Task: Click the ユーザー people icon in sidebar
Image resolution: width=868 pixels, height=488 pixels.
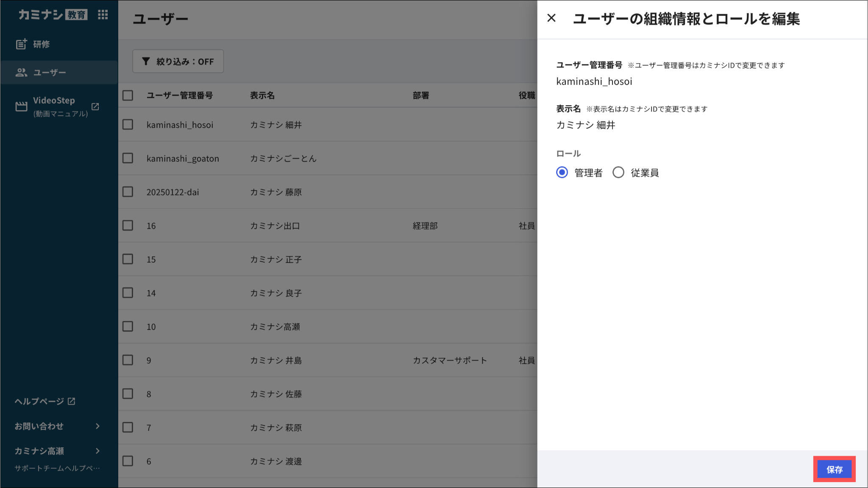Action: click(x=21, y=73)
